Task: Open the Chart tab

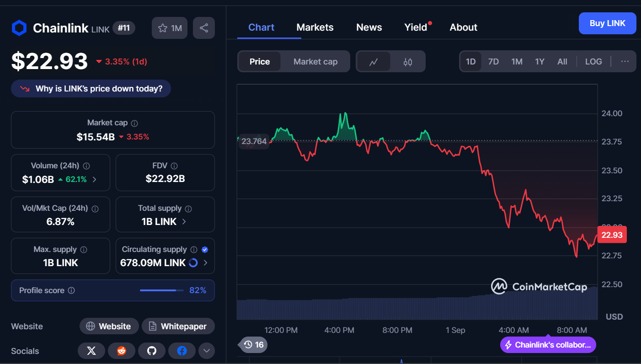Action: pos(262,27)
